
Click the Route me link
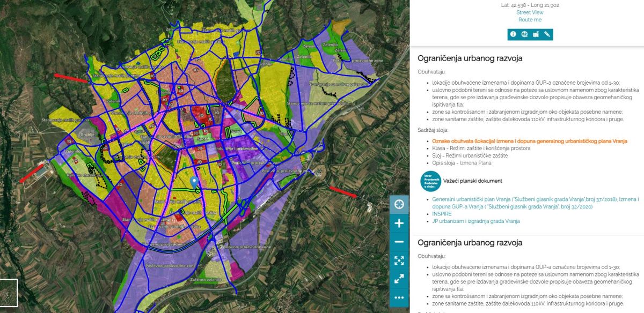click(529, 20)
